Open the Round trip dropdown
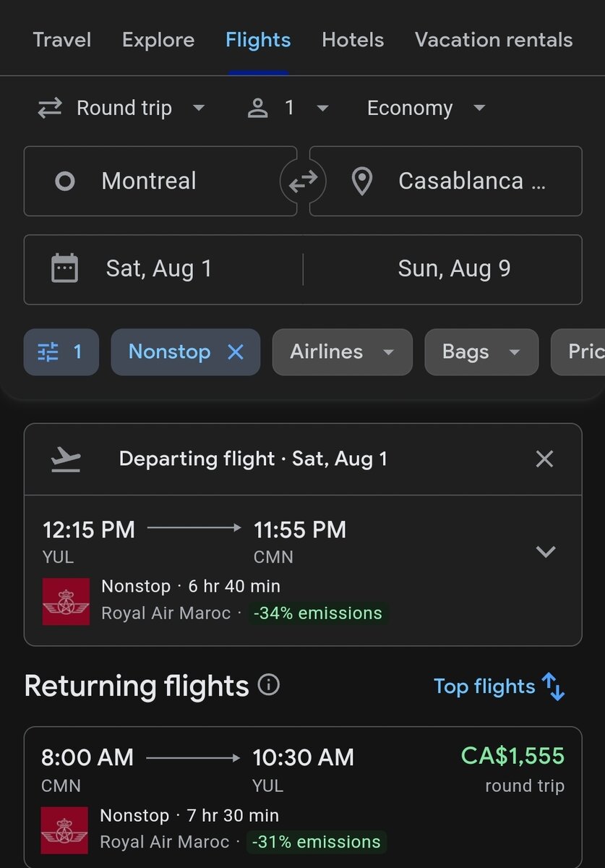The height and width of the screenshot is (868, 605). 121,109
